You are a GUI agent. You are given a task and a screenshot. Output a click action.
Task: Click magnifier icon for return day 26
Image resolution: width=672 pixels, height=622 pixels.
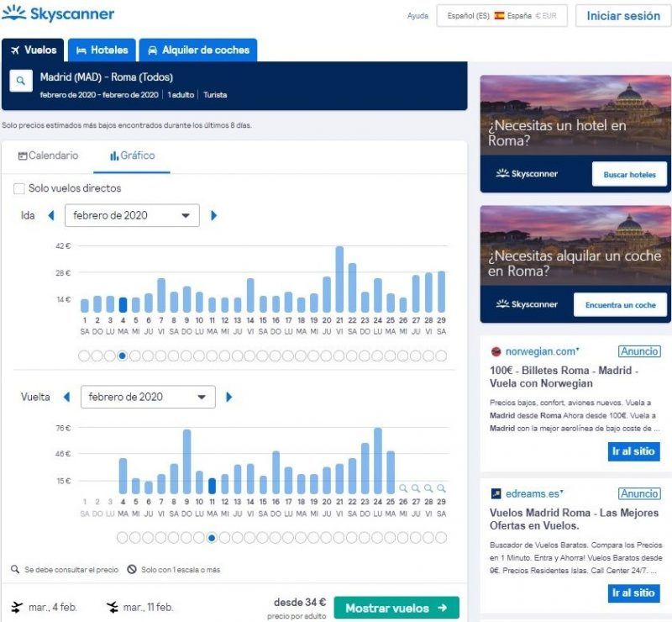[403, 488]
